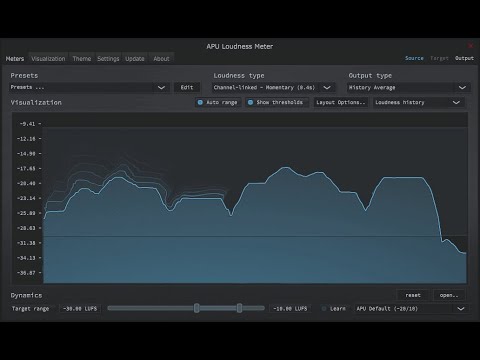Open the About tab

point(161,59)
